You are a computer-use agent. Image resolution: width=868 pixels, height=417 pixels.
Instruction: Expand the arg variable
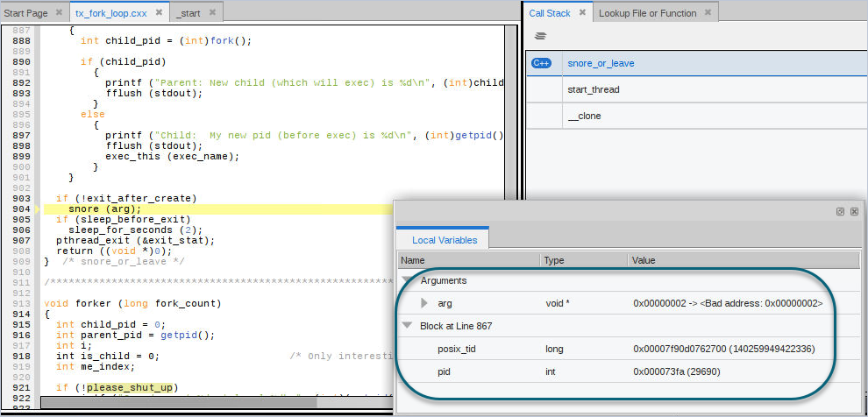coord(424,303)
